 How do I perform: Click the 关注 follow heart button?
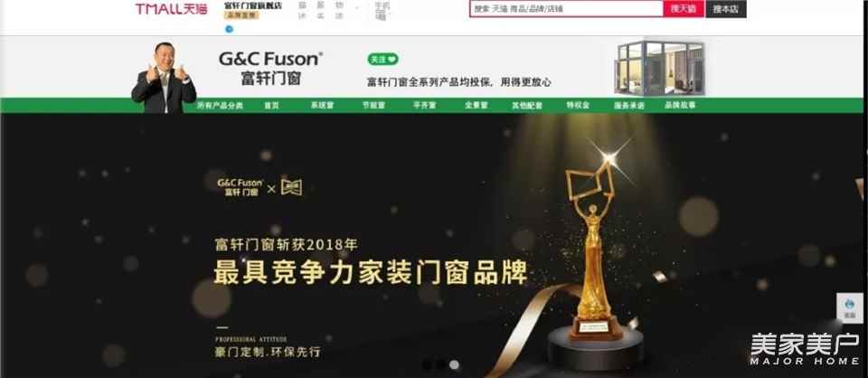pos(382,59)
